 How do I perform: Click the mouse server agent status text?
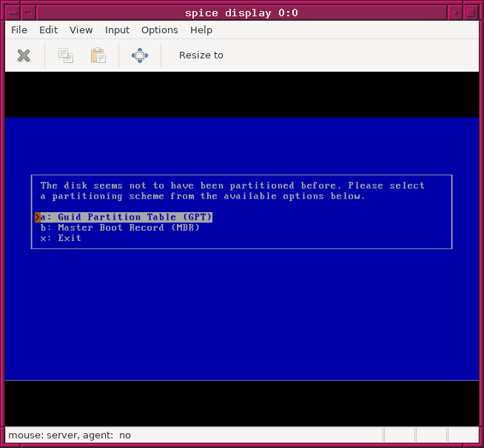pyautogui.click(x=70, y=435)
